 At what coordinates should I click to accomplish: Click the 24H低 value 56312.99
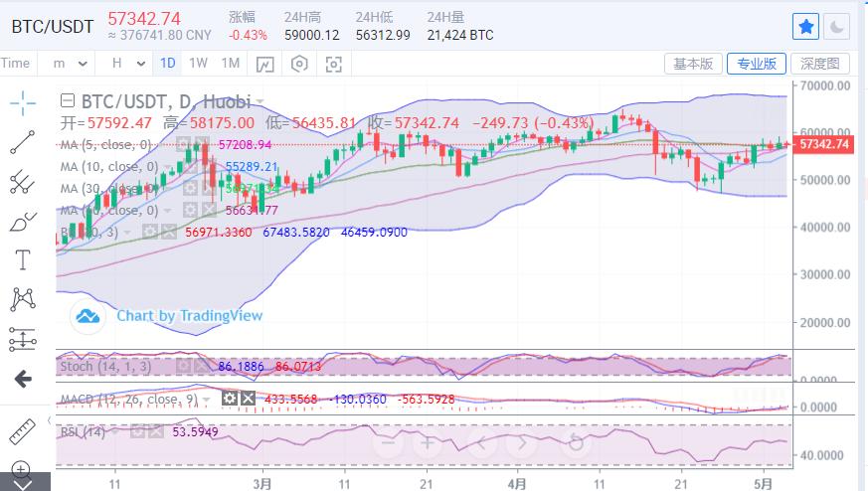coord(383,36)
